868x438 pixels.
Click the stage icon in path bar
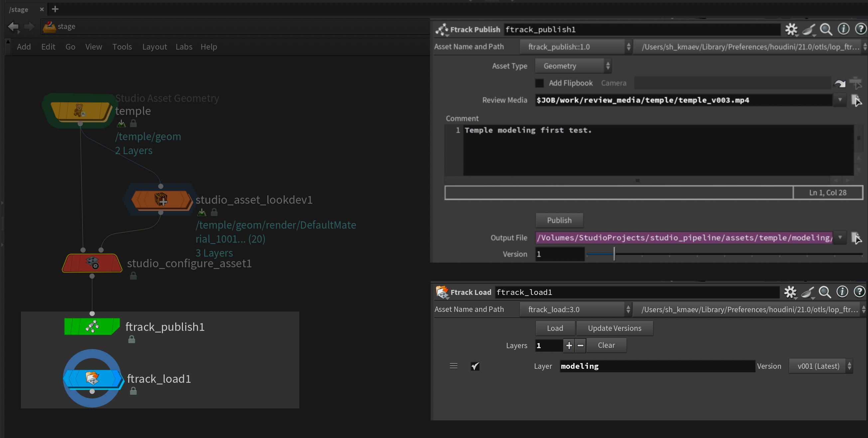click(x=49, y=27)
